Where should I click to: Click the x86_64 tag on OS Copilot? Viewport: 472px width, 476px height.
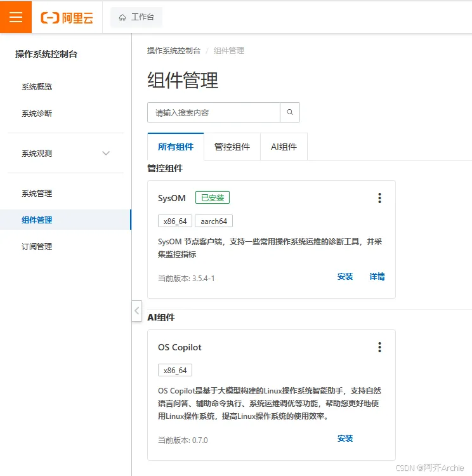coord(175,371)
